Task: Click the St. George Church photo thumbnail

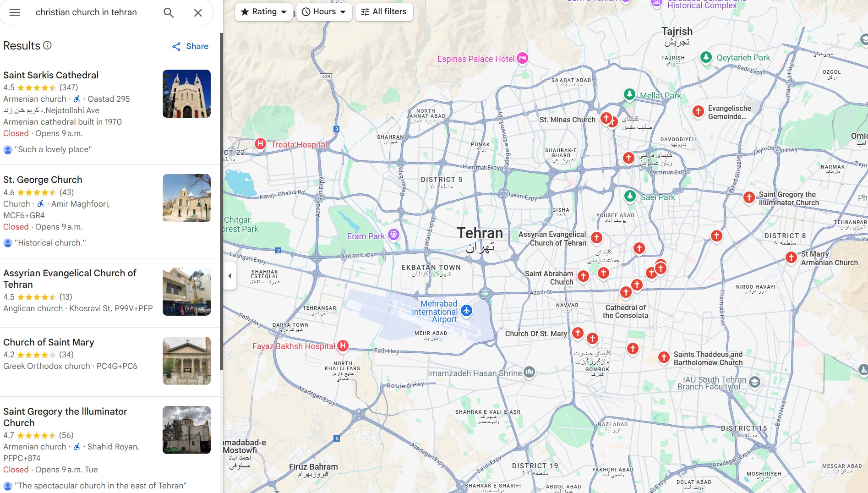Action: click(x=186, y=198)
